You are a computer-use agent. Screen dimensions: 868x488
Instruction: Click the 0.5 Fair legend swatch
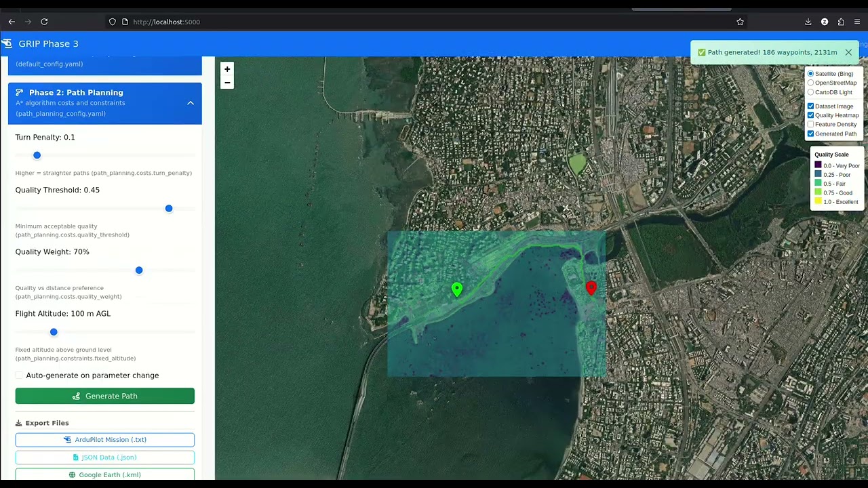tap(818, 184)
